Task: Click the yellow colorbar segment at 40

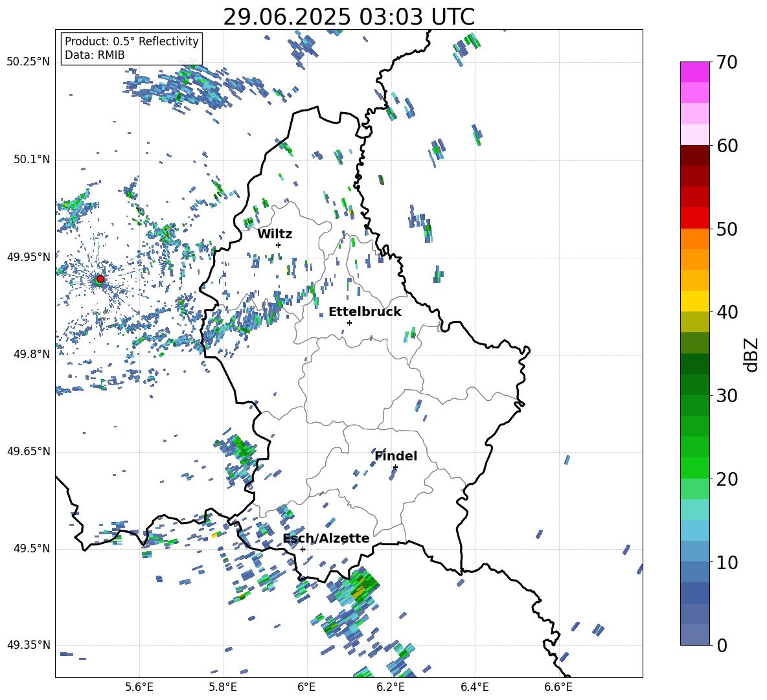Action: tap(695, 301)
